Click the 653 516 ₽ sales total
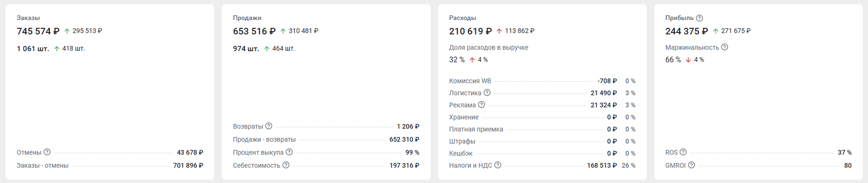868x183 pixels. (x=254, y=31)
